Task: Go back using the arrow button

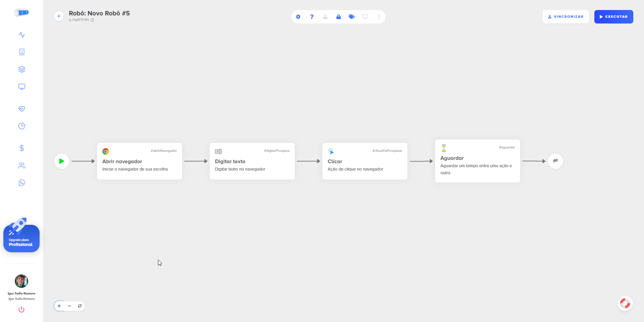Action: click(x=59, y=16)
